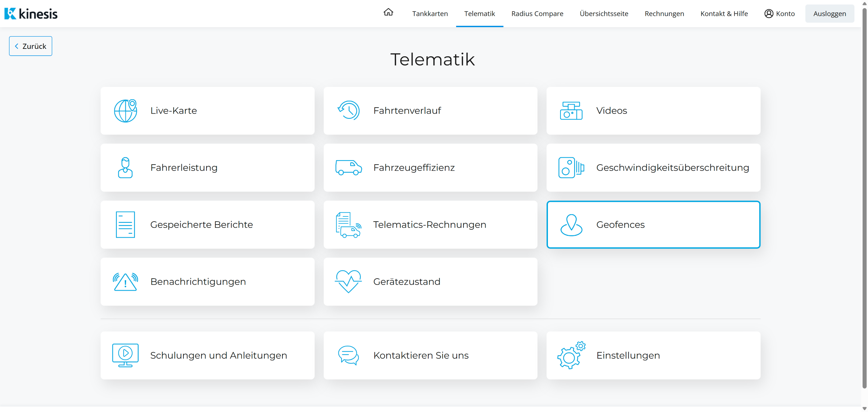Click the Geofences location pin icon
The width and height of the screenshot is (868, 412).
tap(571, 225)
